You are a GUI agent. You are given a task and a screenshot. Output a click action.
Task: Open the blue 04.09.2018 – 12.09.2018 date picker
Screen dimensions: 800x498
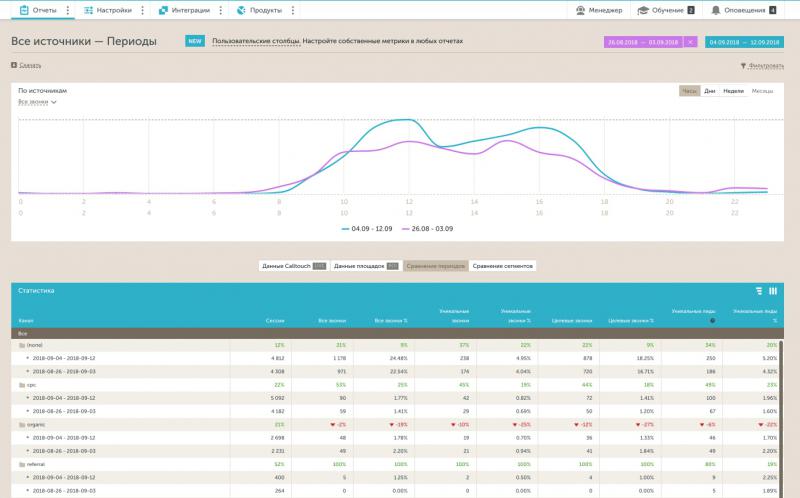(x=743, y=42)
